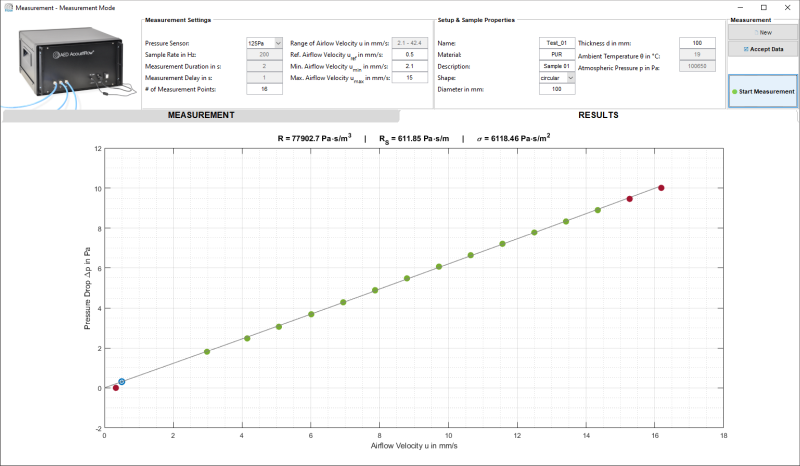Select the red data point at 16.2 mm/s

click(x=661, y=188)
